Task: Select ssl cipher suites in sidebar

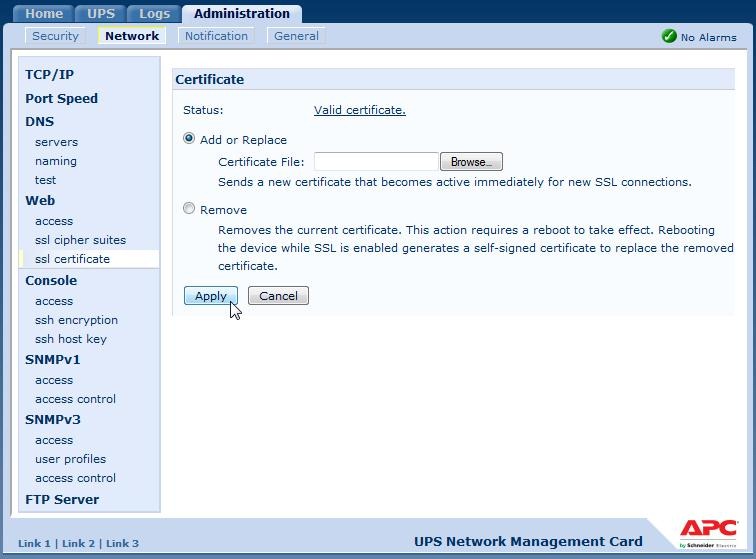Action: [80, 240]
